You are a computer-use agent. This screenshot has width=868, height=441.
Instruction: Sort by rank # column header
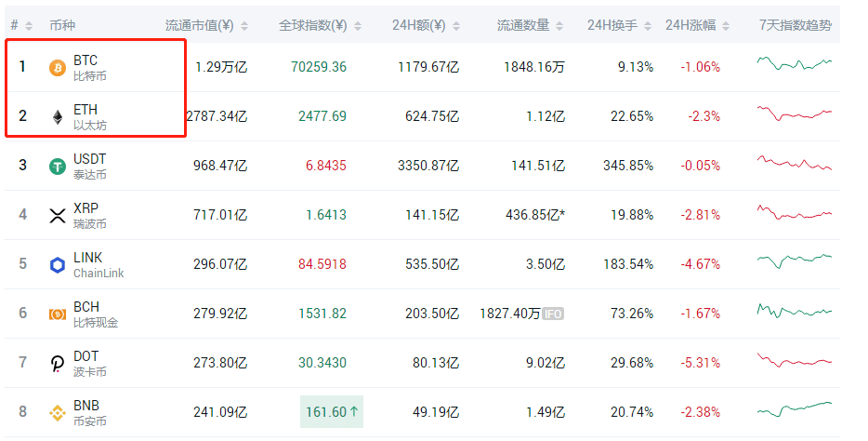[21, 25]
